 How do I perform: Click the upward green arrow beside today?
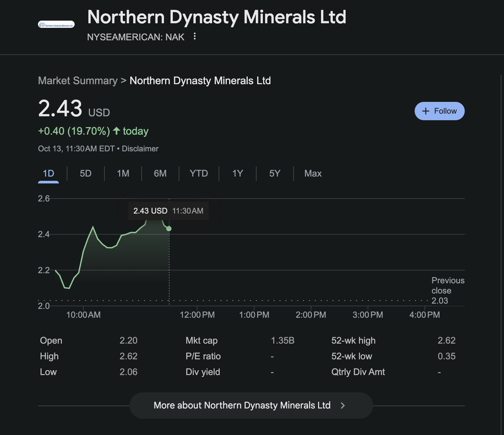(117, 131)
